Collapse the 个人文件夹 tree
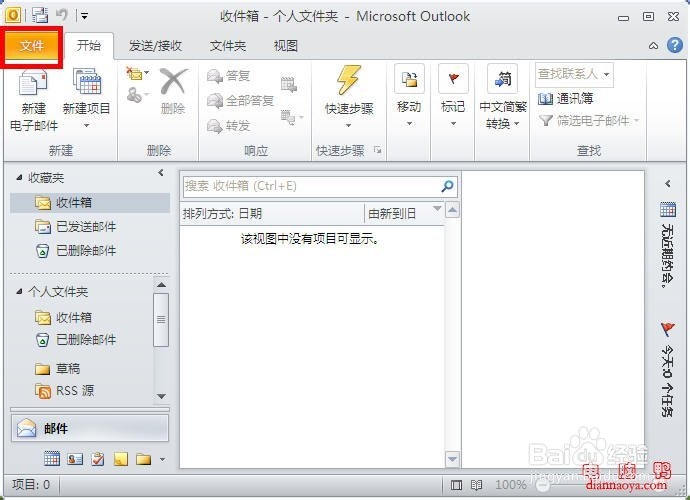Screen dimensions: 690x500 coord(19,291)
